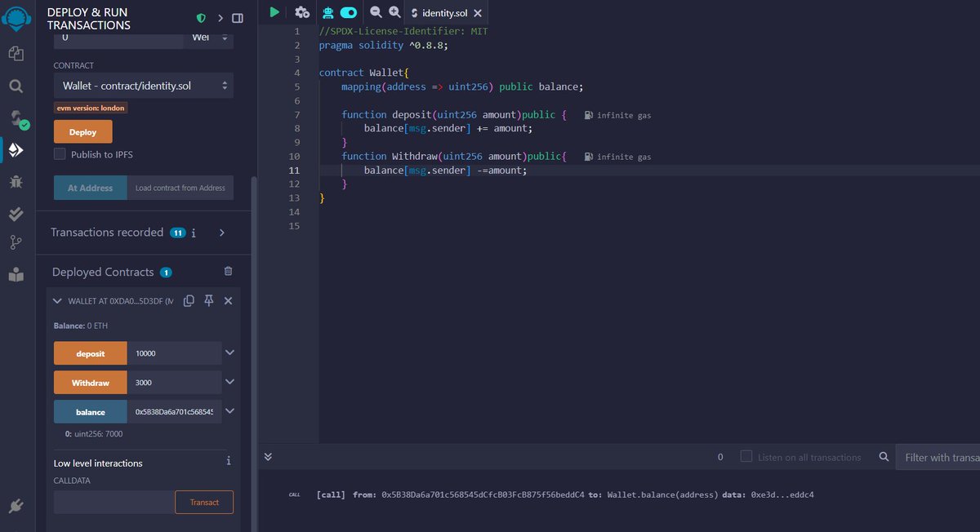Click the '0: uint256: 7000' result text
This screenshot has width=980, height=532.
94,434
